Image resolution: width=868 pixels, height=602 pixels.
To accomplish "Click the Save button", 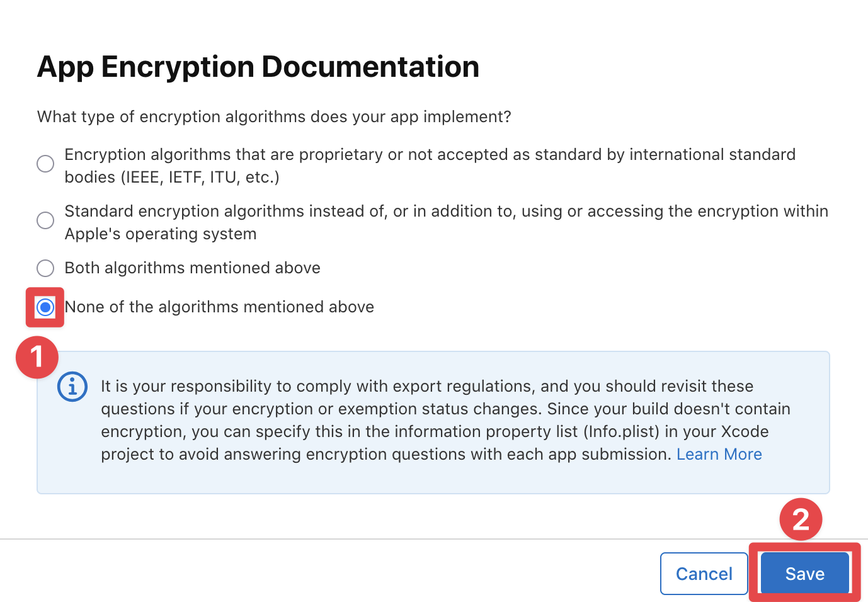I will [x=804, y=573].
